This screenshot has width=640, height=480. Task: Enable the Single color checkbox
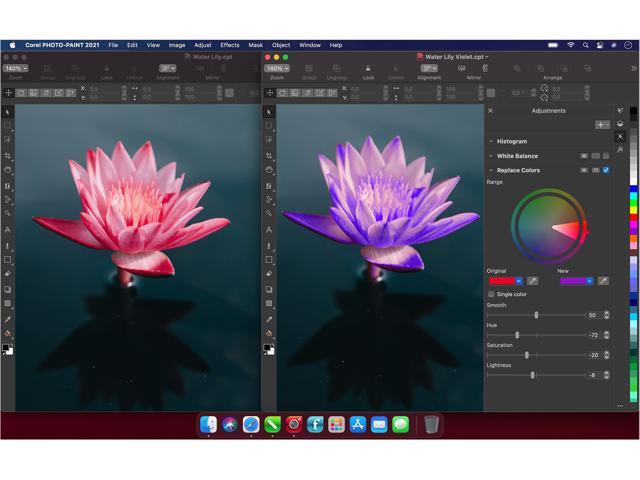(491, 294)
